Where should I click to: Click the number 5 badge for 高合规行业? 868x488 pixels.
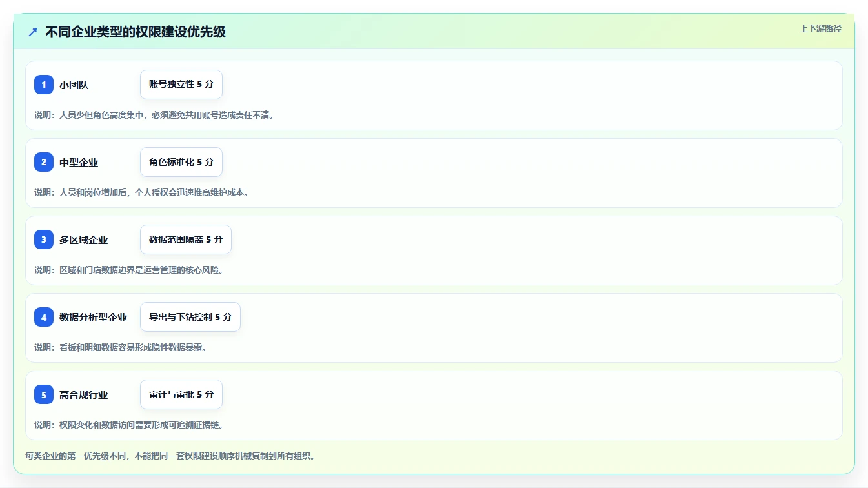coord(44,394)
